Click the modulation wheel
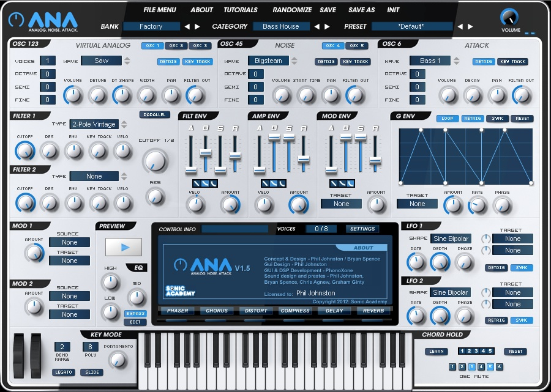The image size is (551, 392). 36,356
